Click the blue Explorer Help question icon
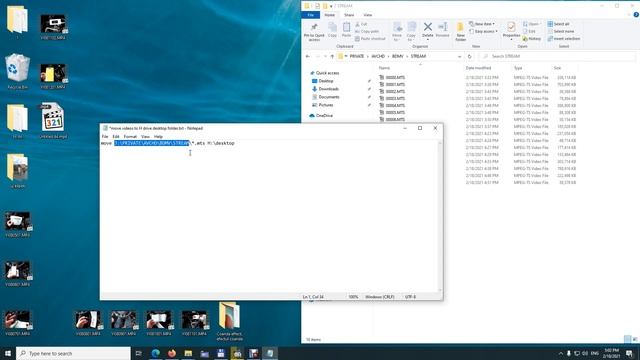Image resolution: width=640 pixels, height=360 pixels. coord(636,15)
